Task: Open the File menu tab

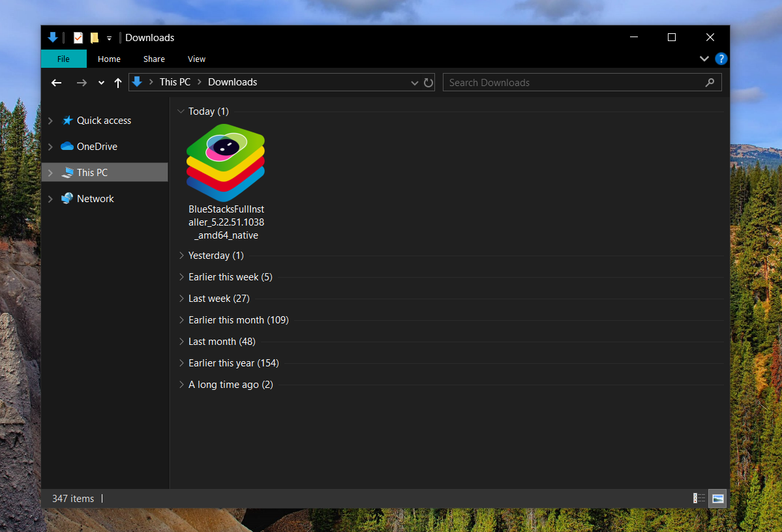Action: 63,59
